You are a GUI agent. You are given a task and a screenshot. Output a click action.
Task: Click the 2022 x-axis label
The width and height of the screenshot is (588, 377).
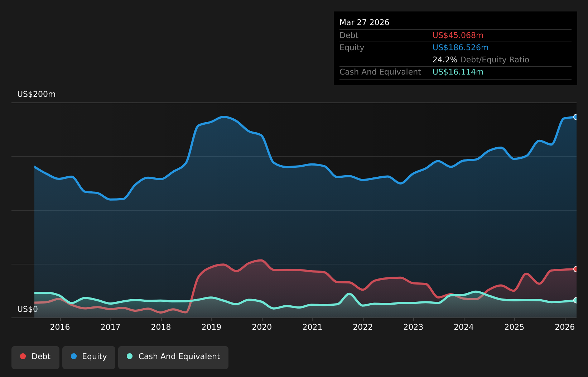(363, 327)
